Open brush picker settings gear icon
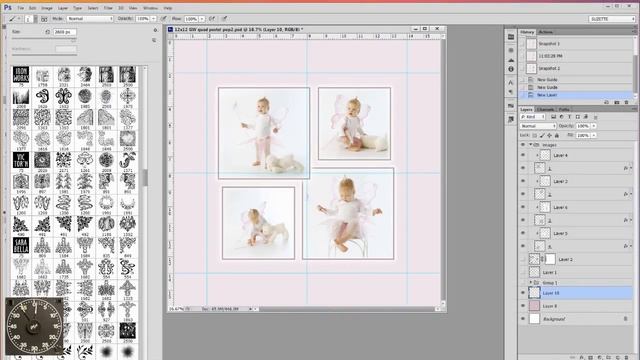This screenshot has height=360, width=640. [155, 30]
